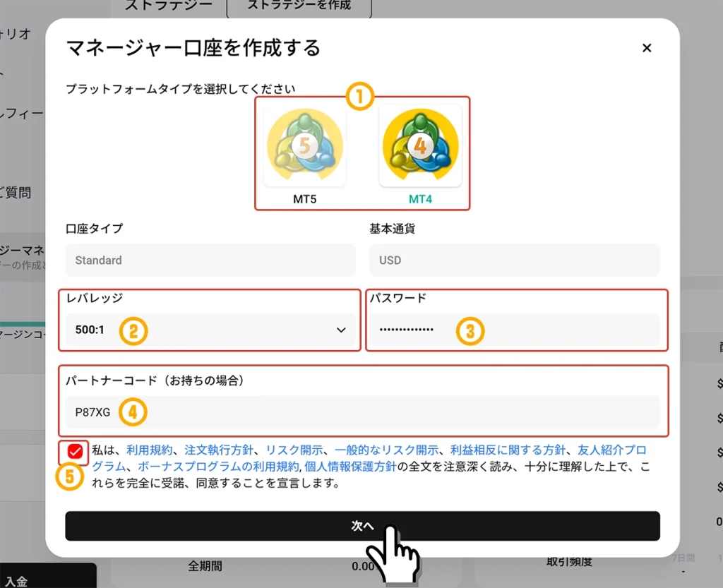This screenshot has width=723, height=588.
Task: Select the MT5 platform icon
Action: pos(305,146)
